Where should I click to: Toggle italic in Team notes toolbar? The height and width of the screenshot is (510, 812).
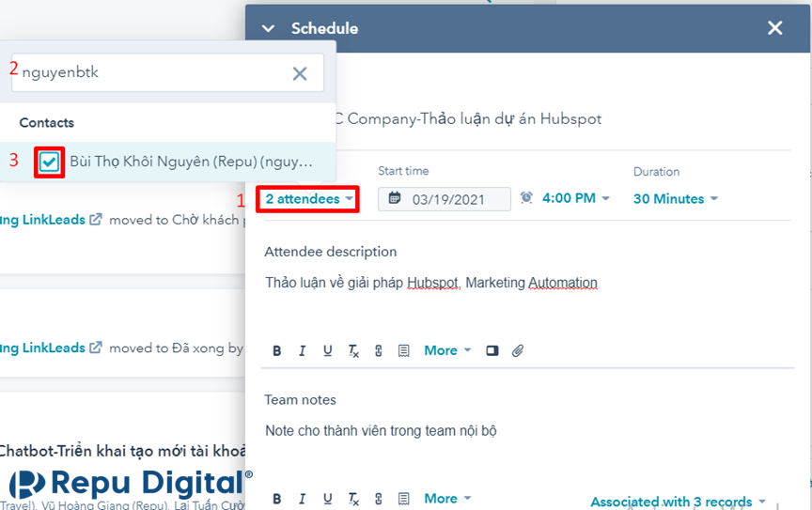pos(302,499)
